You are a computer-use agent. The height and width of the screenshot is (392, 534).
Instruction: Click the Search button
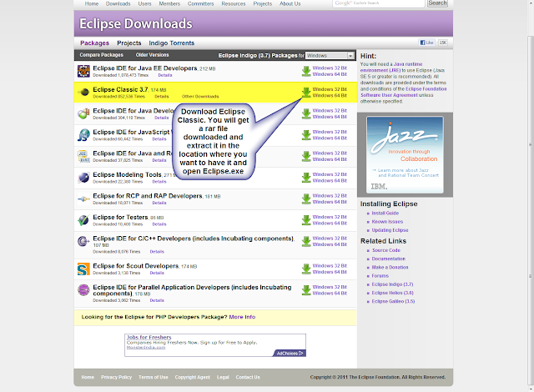coord(437,3)
